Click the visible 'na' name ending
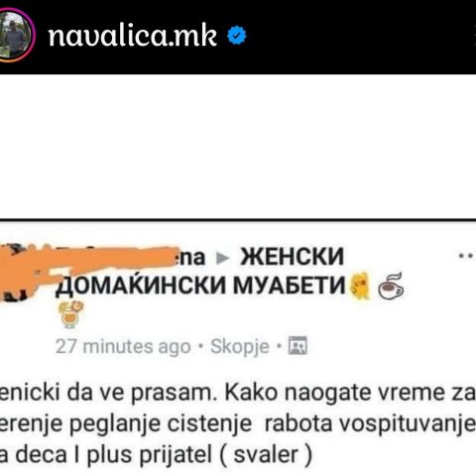 193,258
